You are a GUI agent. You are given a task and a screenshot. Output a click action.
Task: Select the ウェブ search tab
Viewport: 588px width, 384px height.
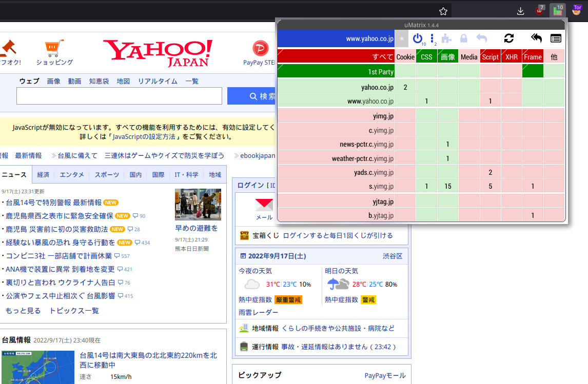pos(29,81)
